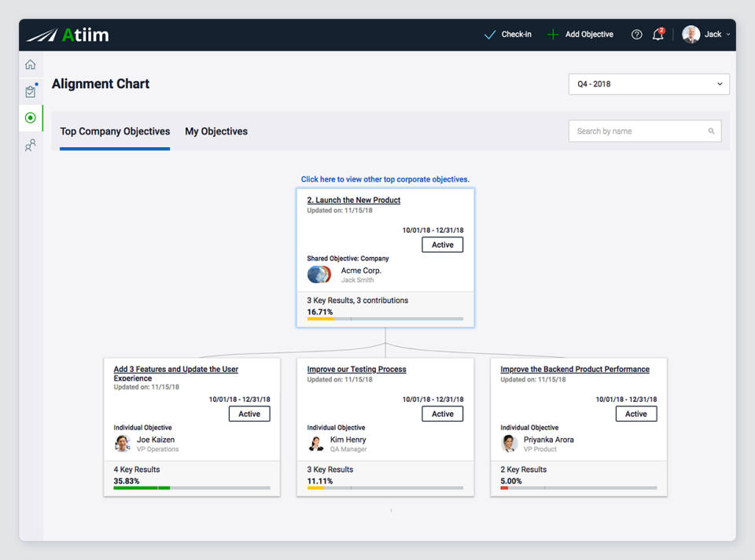Open the Jack user menu chevron
Viewport: 755px width, 560px height.
[728, 35]
